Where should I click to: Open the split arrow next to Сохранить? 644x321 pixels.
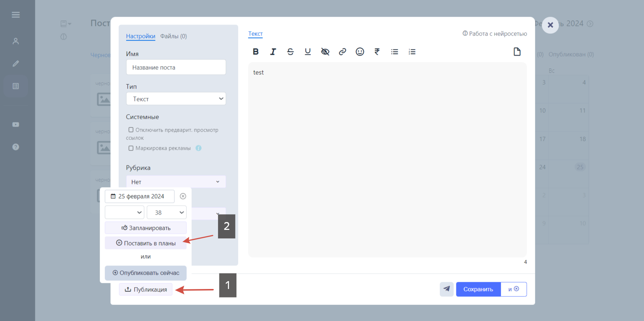pyautogui.click(x=513, y=289)
